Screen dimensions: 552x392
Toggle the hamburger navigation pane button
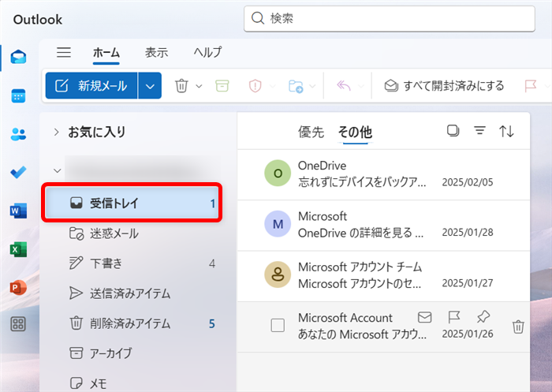pyautogui.click(x=64, y=53)
